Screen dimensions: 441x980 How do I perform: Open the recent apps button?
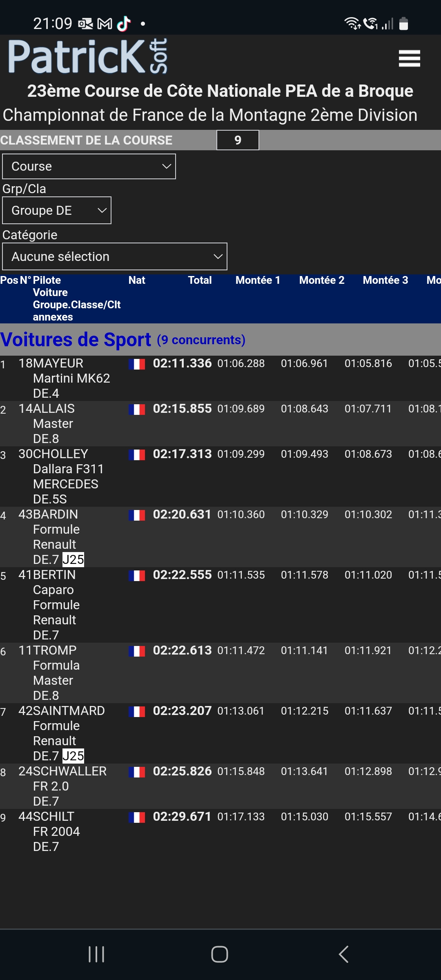click(96, 954)
